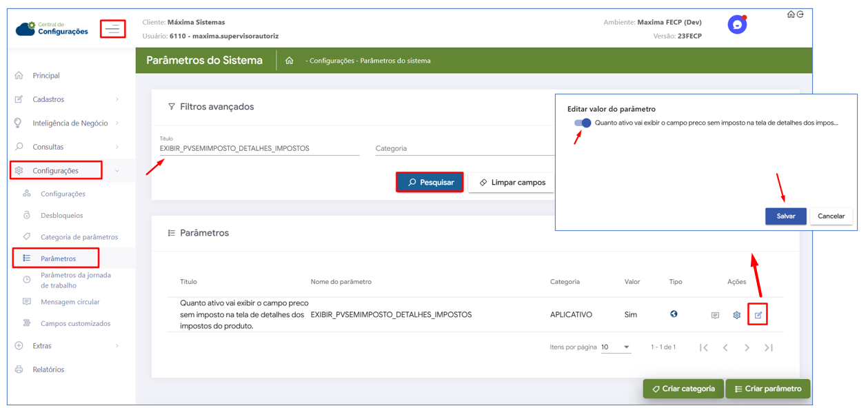Open Parâmetros in the sidebar

[58, 258]
